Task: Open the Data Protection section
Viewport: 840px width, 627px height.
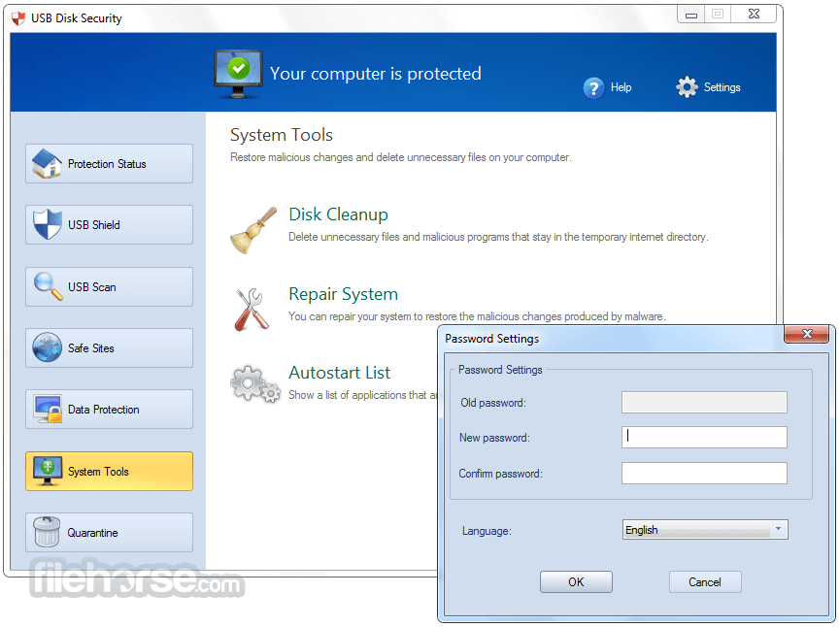Action: 110,409
